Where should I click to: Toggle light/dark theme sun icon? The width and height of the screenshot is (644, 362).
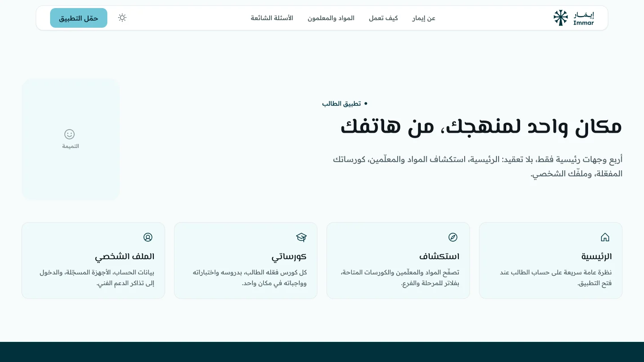122,18
